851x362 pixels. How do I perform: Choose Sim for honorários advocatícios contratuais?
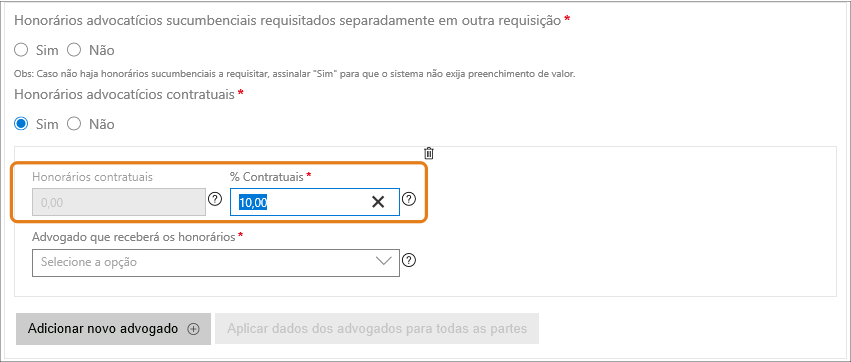[x=21, y=124]
